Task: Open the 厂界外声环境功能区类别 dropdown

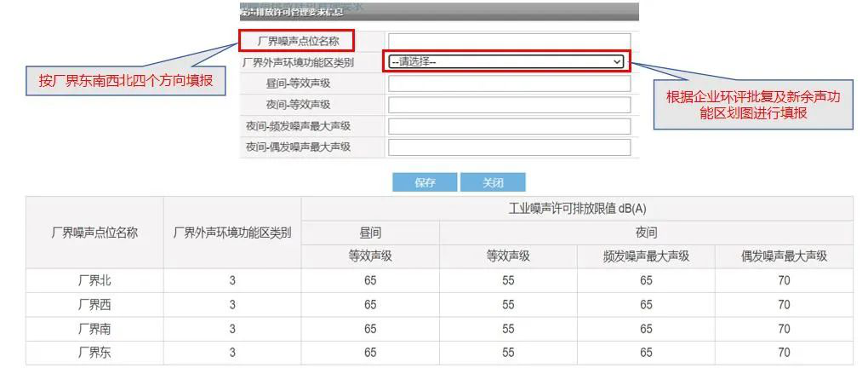Action: pos(506,62)
